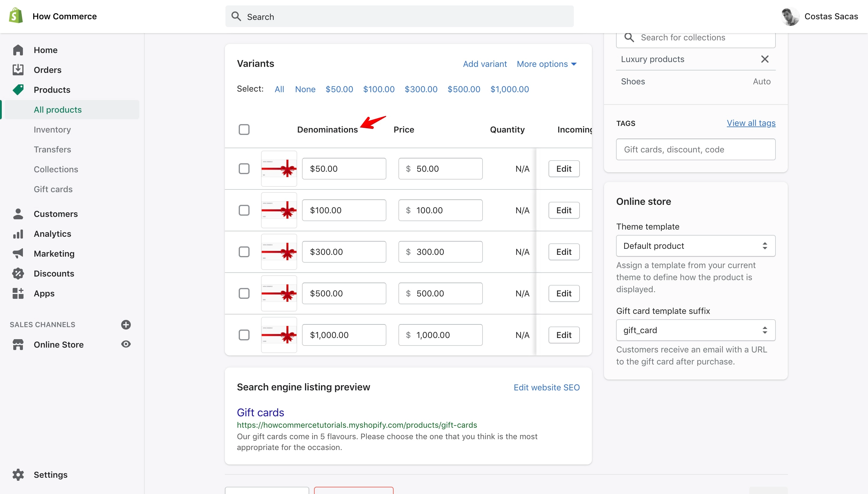Screen dimensions: 868x494
Task: Click Add variant link
Action: [x=485, y=64]
